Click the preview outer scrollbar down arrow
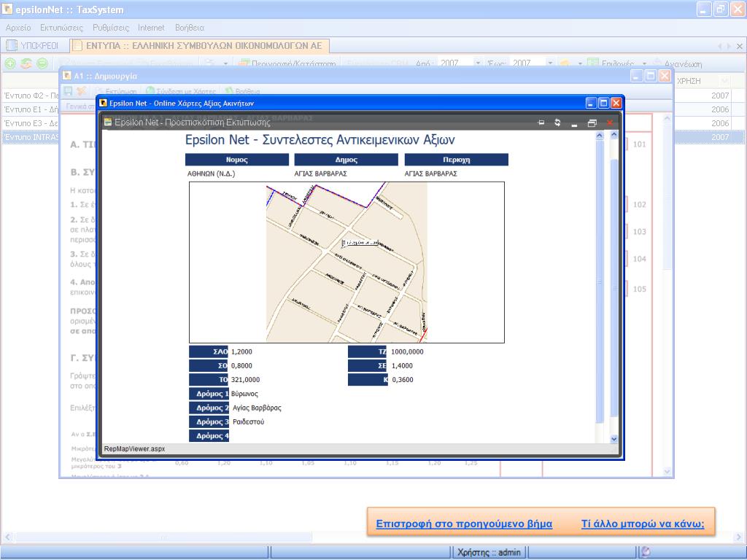Image resolution: width=747 pixels, height=560 pixels. coord(614,439)
